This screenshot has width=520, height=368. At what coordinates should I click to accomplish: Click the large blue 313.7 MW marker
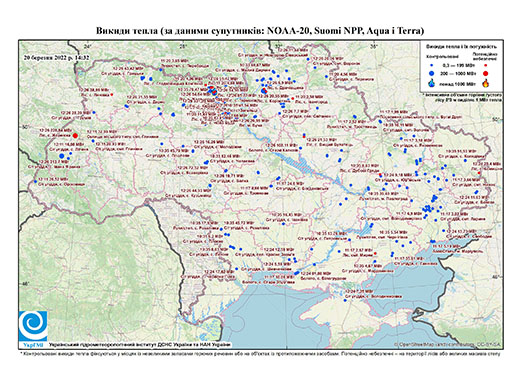62,156
